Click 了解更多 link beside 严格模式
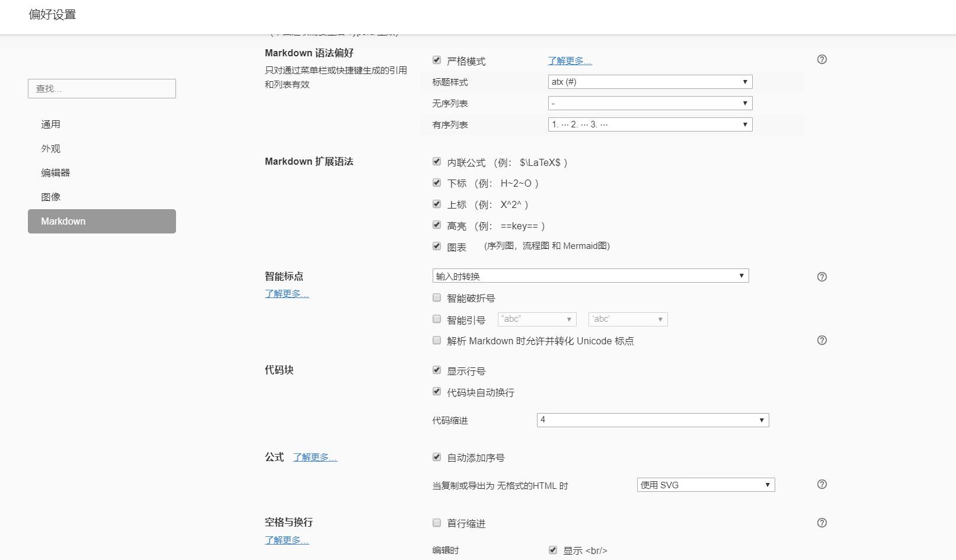This screenshot has height=560, width=956. [570, 61]
